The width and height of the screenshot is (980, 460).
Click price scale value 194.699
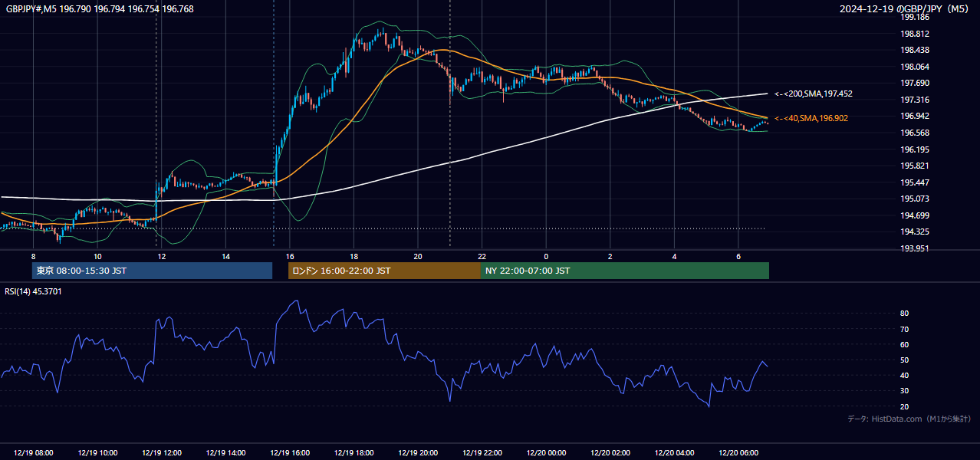916,215
